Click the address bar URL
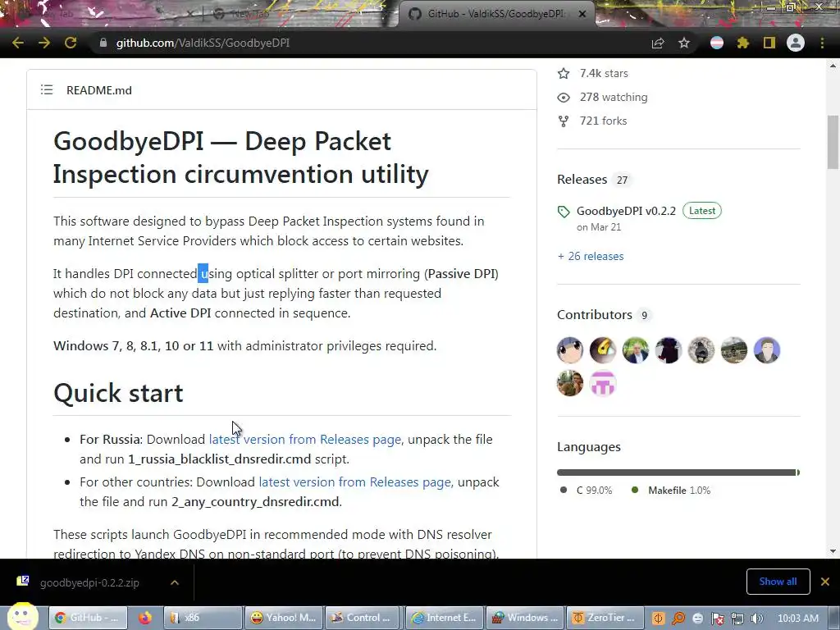This screenshot has width=840, height=630. 203,43
